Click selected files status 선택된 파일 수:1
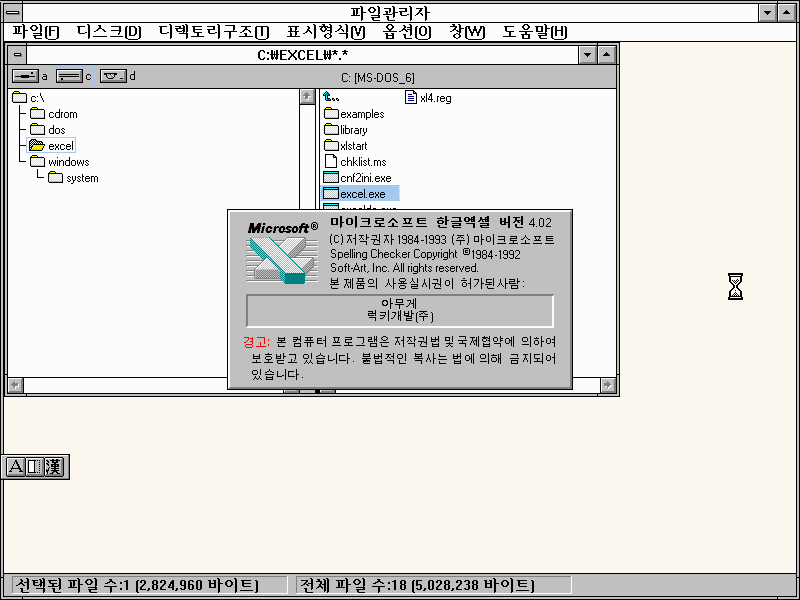This screenshot has width=800, height=600. (x=149, y=585)
